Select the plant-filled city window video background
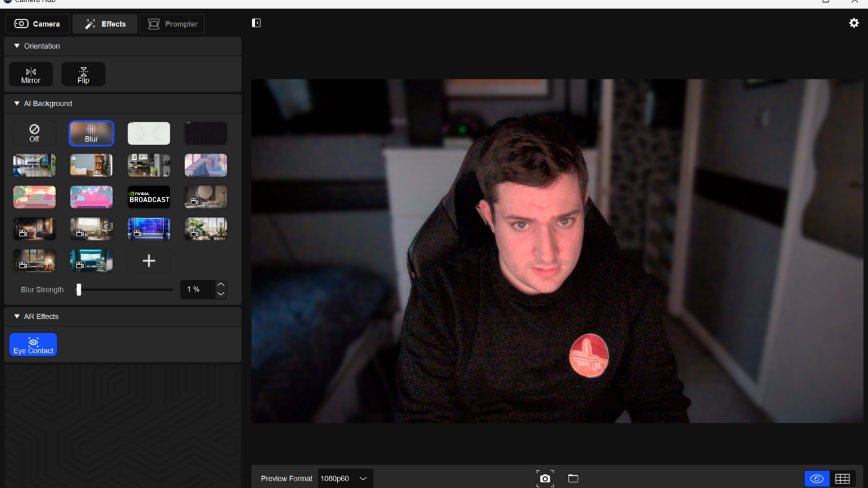 [x=206, y=229]
